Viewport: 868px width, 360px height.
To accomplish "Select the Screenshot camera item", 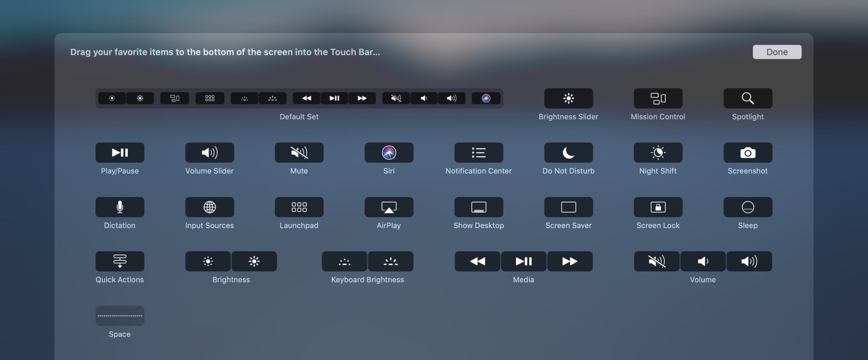I will 748,153.
